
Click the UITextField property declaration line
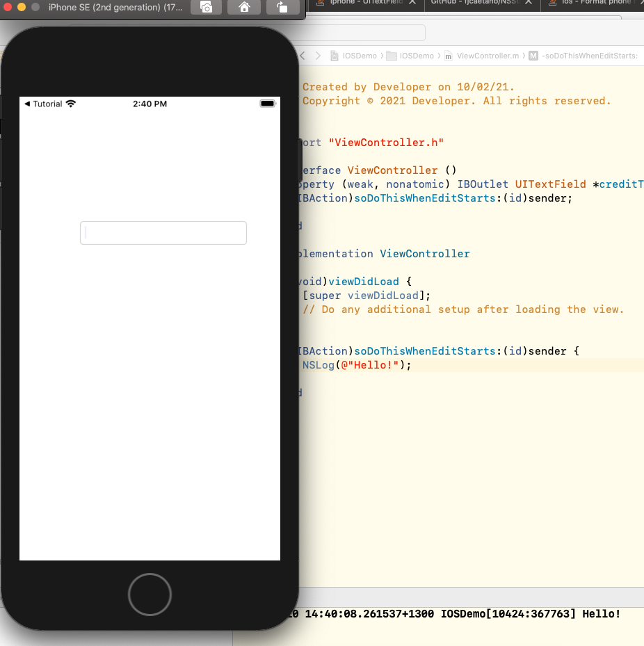coord(471,184)
